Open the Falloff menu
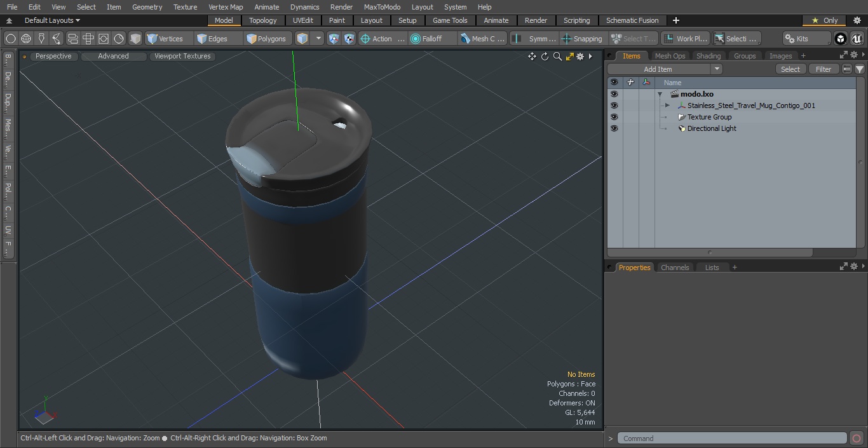 (x=433, y=39)
